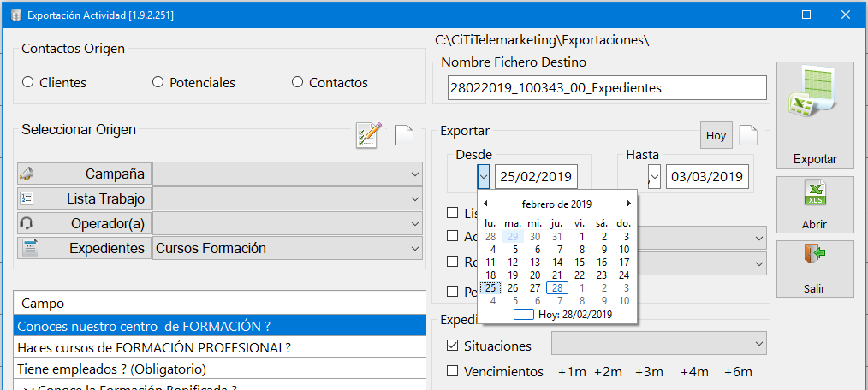Click the Campaña megaphone button
868x390 pixels.
pos(84,174)
